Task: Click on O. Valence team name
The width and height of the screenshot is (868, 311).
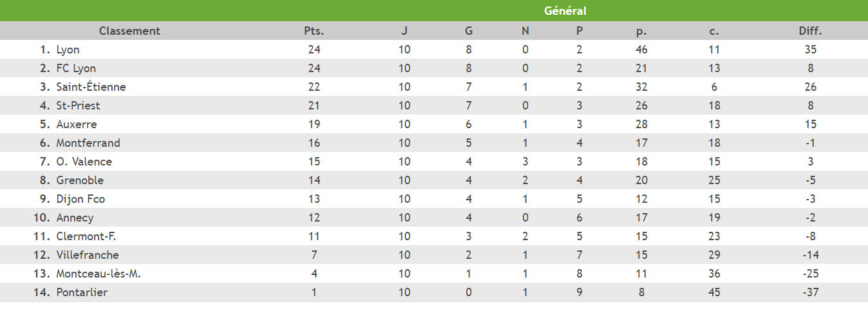Action: (x=84, y=162)
